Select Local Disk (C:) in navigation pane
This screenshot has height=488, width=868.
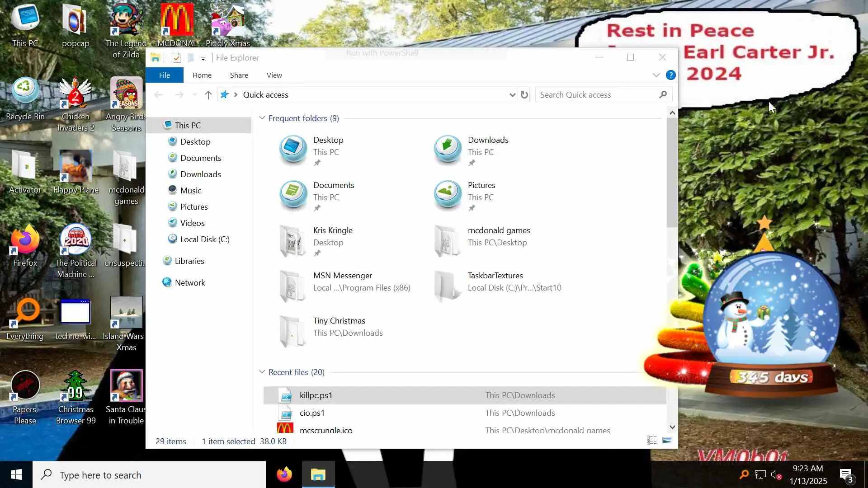tap(204, 239)
